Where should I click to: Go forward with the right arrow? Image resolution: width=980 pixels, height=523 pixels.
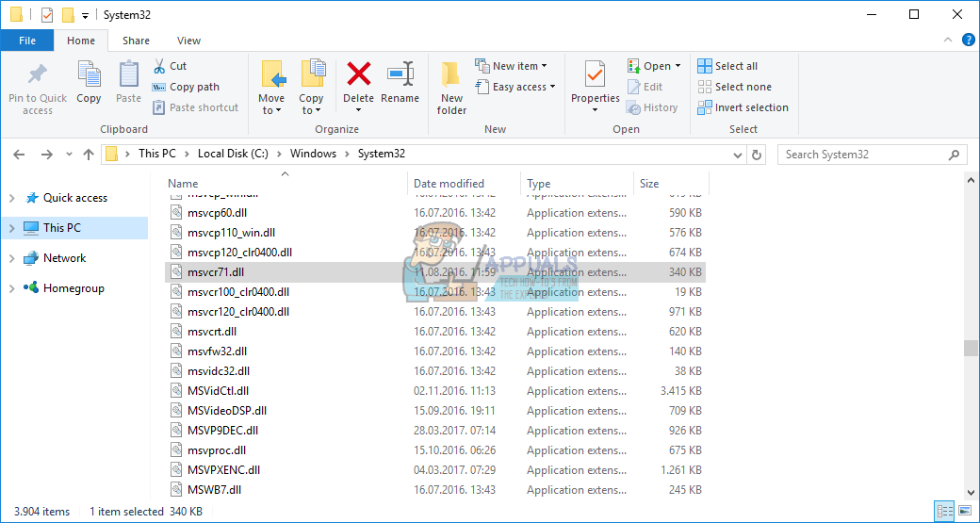coord(47,155)
